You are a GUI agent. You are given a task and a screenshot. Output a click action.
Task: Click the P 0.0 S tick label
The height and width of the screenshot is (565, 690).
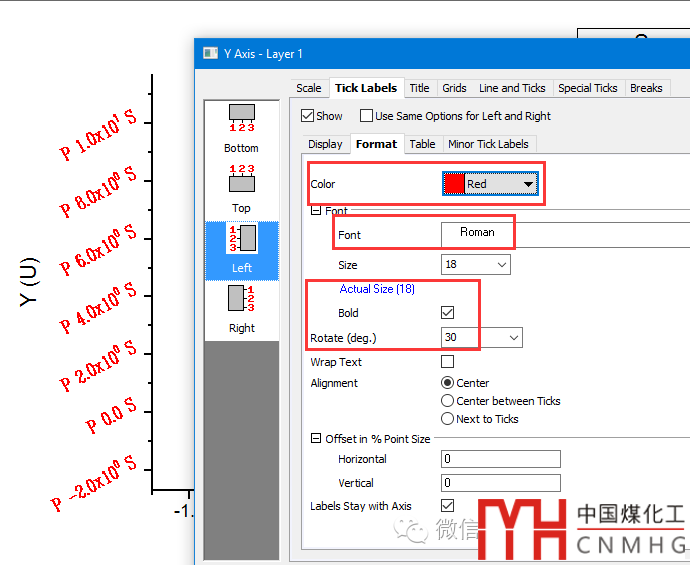click(111, 415)
